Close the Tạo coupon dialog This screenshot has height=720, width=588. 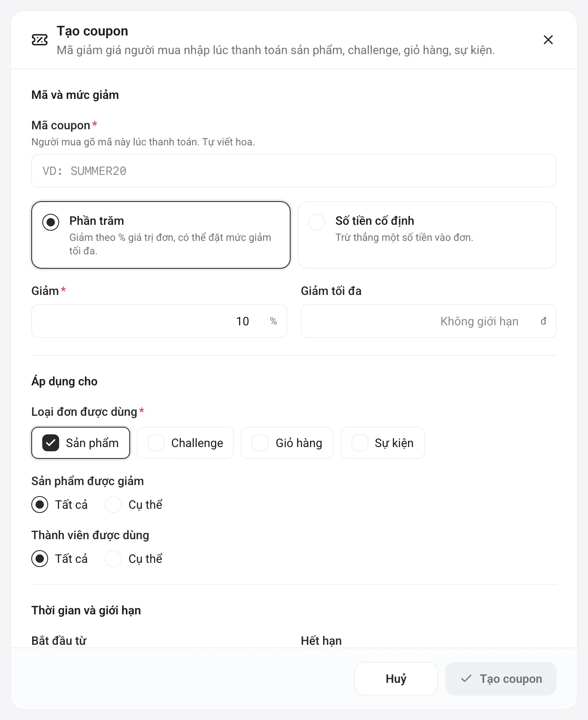pyautogui.click(x=548, y=40)
